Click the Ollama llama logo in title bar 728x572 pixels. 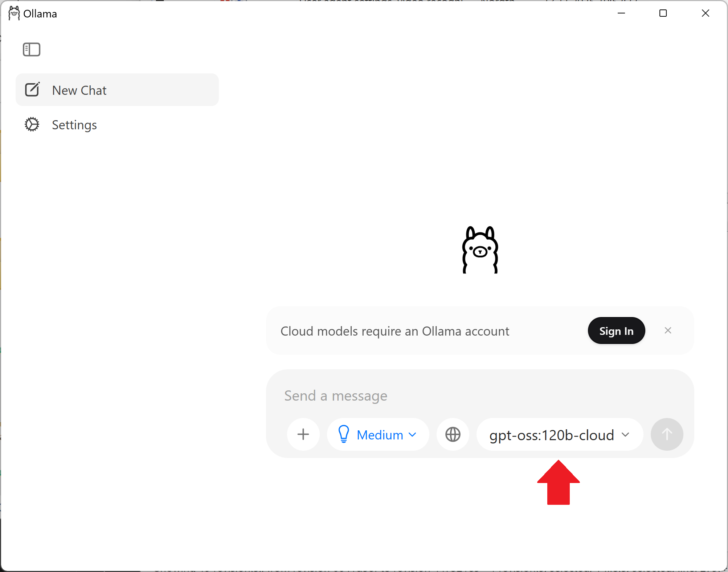[x=14, y=13]
